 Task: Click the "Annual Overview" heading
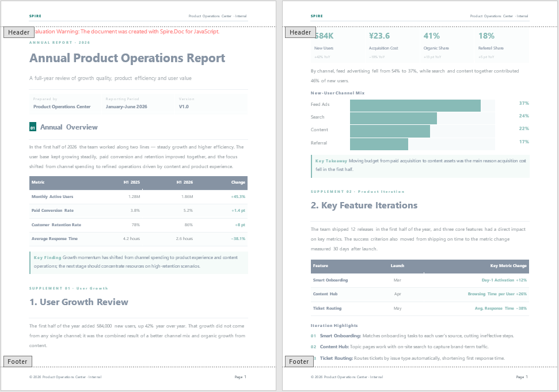[x=69, y=127]
